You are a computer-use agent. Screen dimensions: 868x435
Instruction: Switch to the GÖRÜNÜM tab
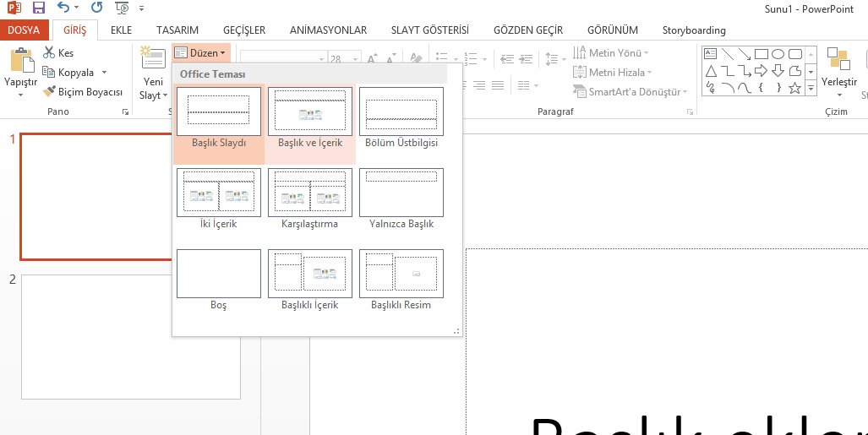coord(613,30)
